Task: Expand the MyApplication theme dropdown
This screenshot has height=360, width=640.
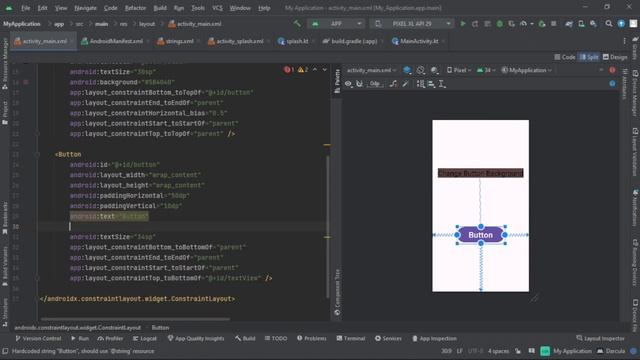Action: point(527,71)
